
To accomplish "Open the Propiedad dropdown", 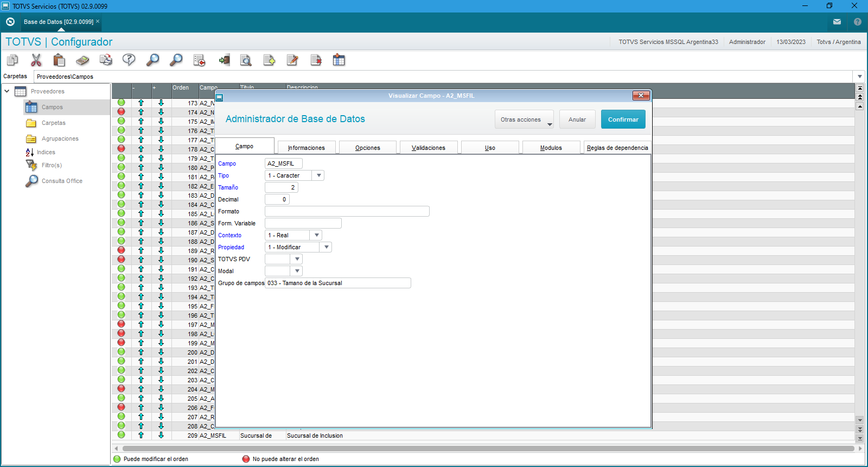I will pyautogui.click(x=326, y=247).
